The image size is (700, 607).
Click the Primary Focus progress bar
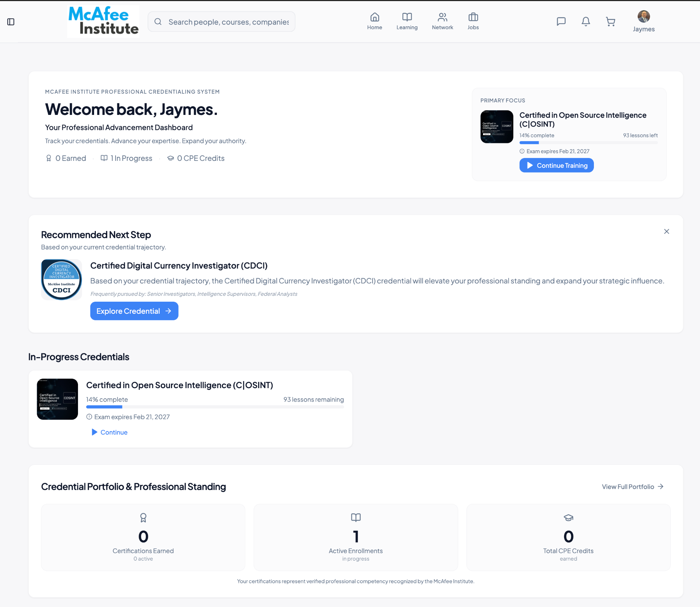coord(588,143)
